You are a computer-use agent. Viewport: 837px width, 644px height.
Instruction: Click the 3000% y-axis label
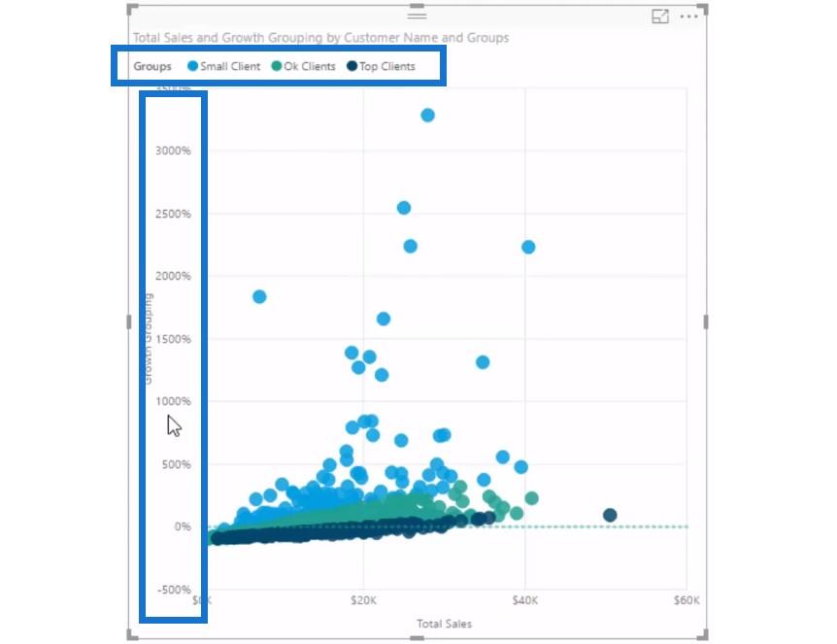click(173, 151)
